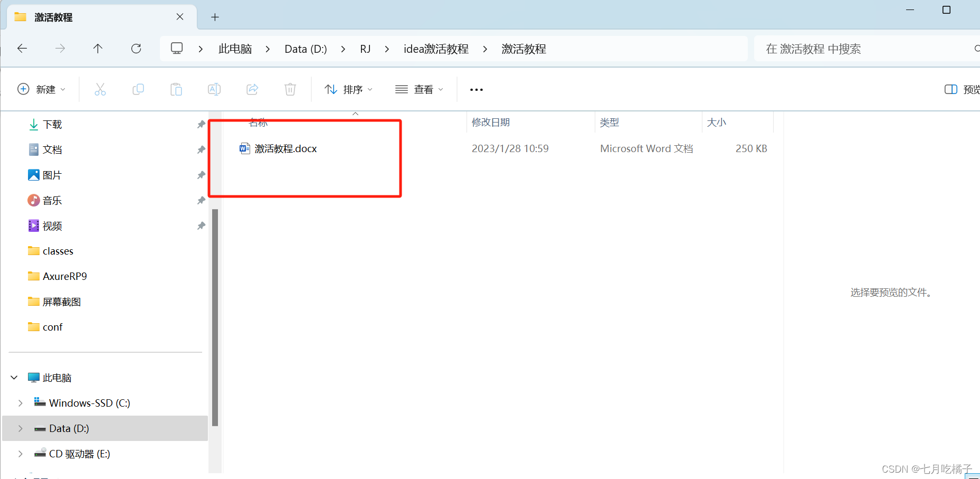
Task: Click the Paste clipboard icon
Action: tap(176, 89)
